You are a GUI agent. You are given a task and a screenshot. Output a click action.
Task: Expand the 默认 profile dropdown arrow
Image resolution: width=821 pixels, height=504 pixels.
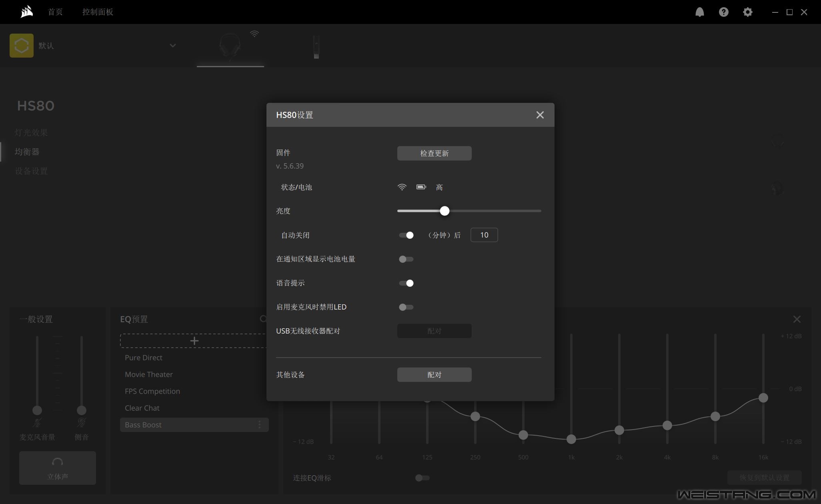point(173,46)
